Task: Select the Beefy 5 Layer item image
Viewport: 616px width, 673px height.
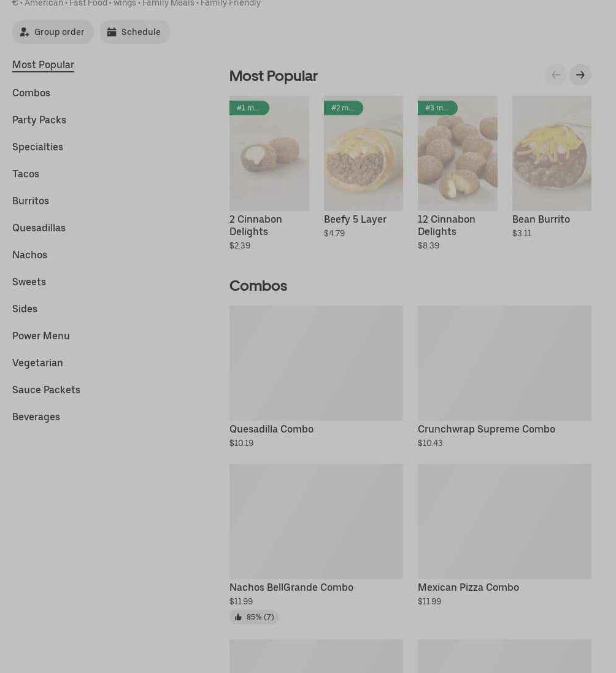Action: (363, 153)
